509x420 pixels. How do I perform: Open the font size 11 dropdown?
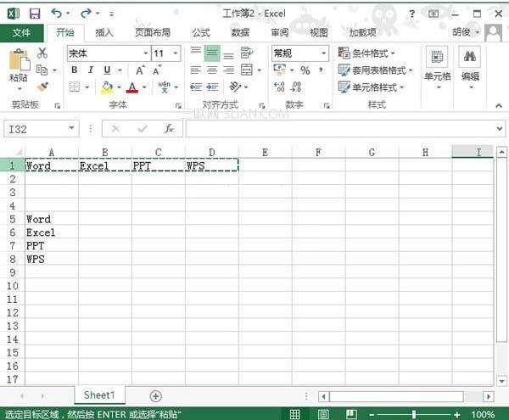point(176,53)
